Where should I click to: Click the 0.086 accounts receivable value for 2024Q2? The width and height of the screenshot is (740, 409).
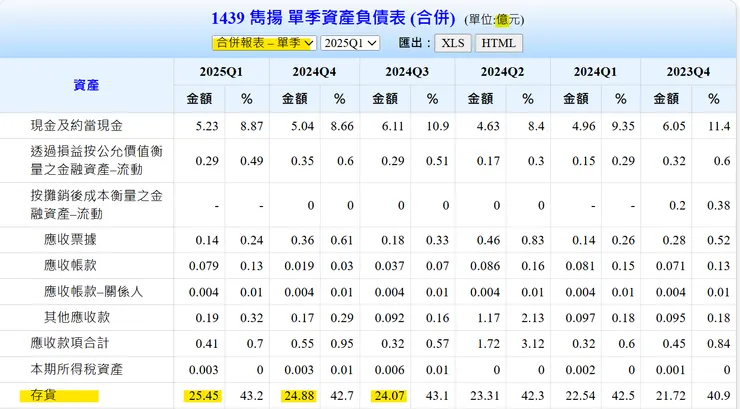click(485, 266)
